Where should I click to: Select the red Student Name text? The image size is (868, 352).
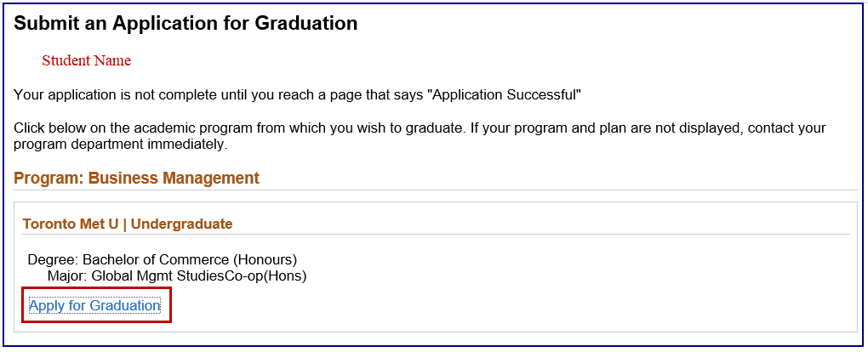pyautogui.click(x=86, y=60)
